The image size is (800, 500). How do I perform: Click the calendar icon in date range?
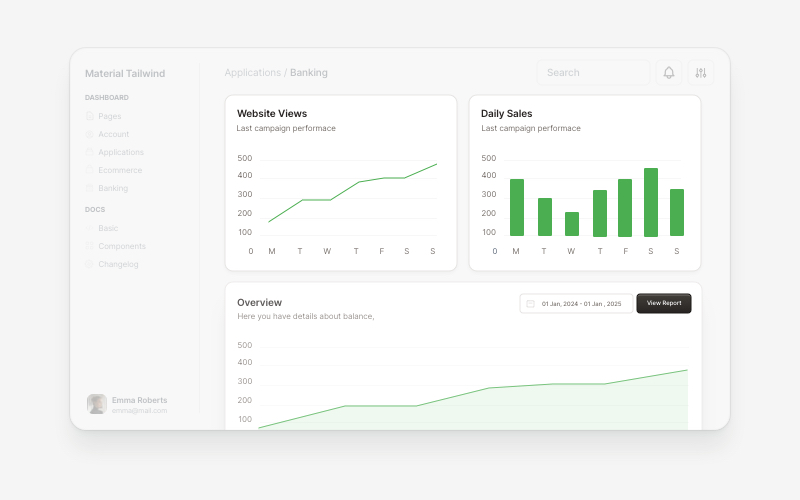531,304
